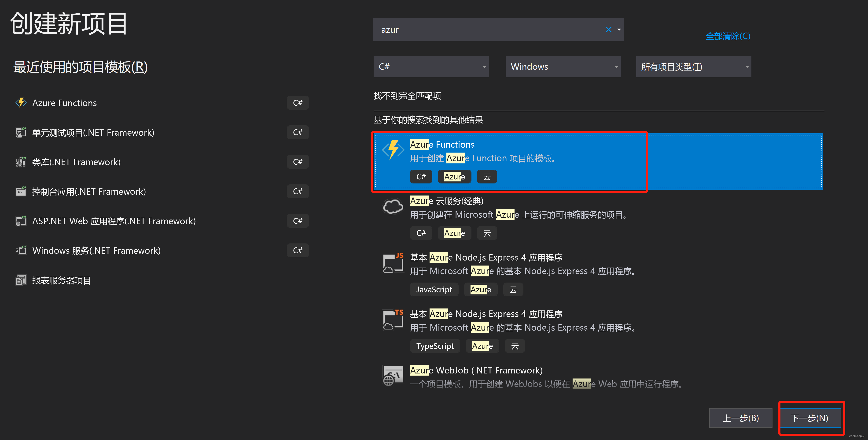Viewport: 868px width, 440px height.
Task: Click the 全部清除(C) link
Action: pyautogui.click(x=728, y=36)
